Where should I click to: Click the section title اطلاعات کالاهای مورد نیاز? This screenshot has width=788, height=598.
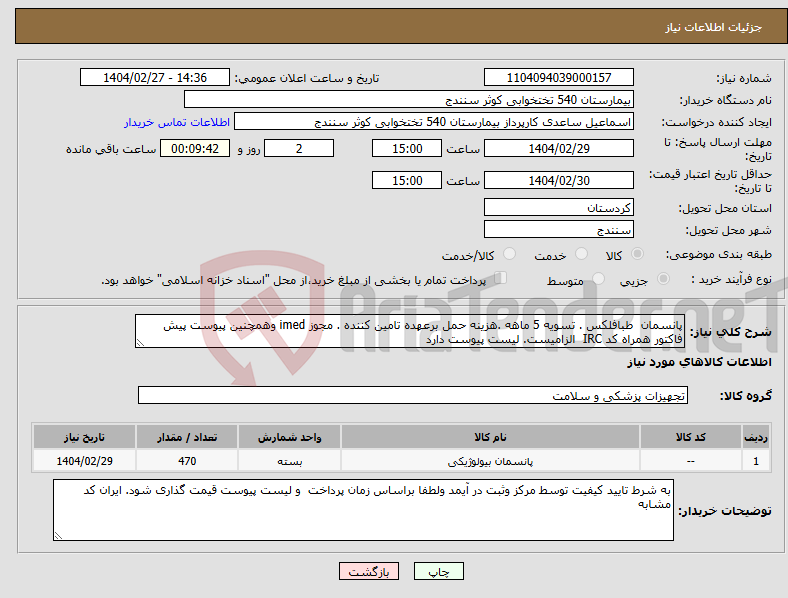pyautogui.click(x=699, y=362)
